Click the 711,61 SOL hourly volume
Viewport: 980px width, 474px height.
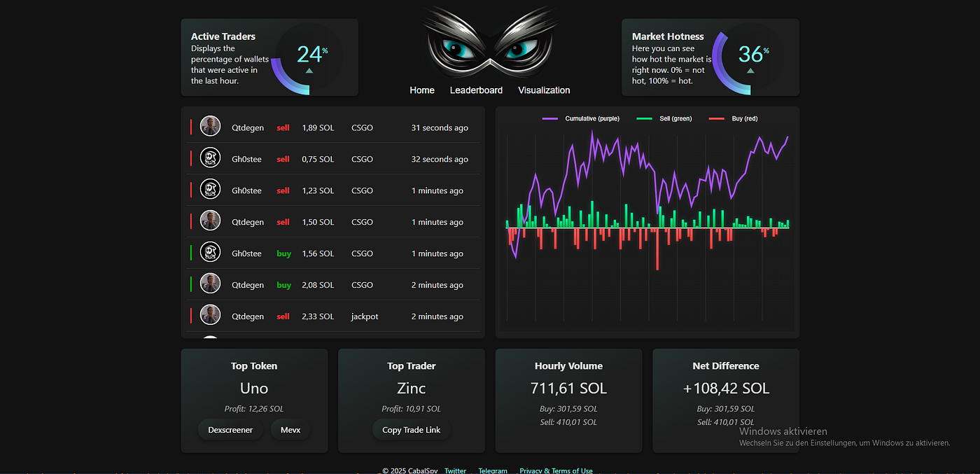click(568, 389)
